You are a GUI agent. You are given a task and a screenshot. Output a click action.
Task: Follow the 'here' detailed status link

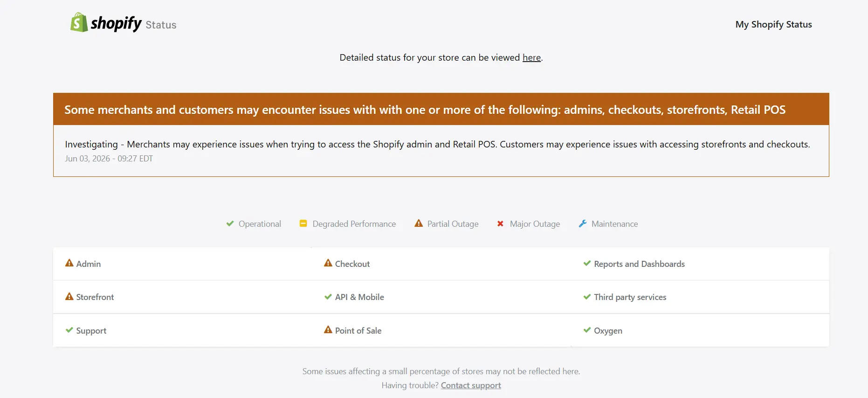pyautogui.click(x=531, y=57)
